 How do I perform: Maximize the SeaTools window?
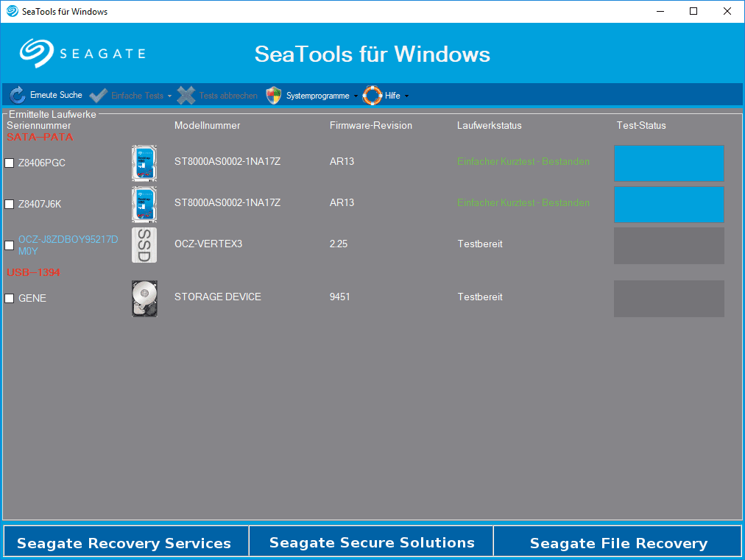(x=693, y=11)
